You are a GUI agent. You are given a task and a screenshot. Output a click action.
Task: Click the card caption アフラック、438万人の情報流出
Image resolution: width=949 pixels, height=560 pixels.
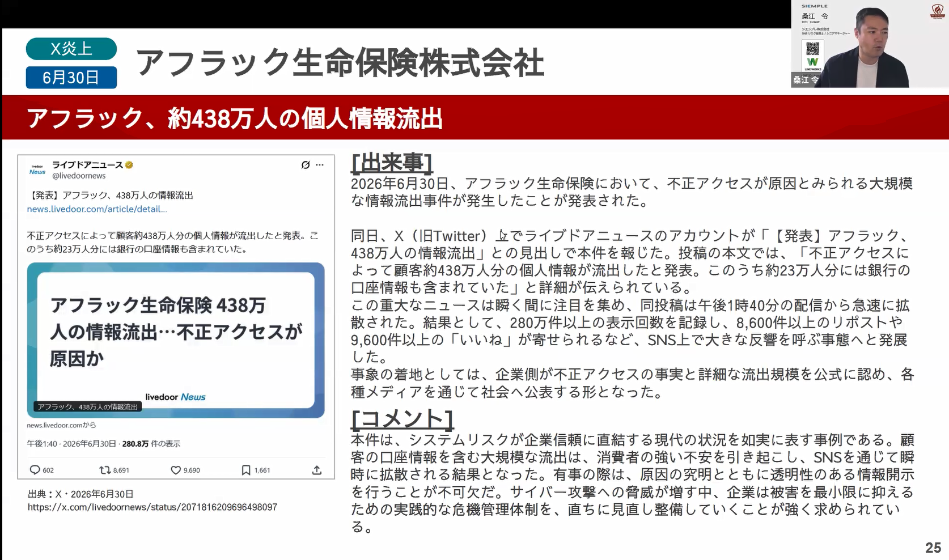[87, 407]
